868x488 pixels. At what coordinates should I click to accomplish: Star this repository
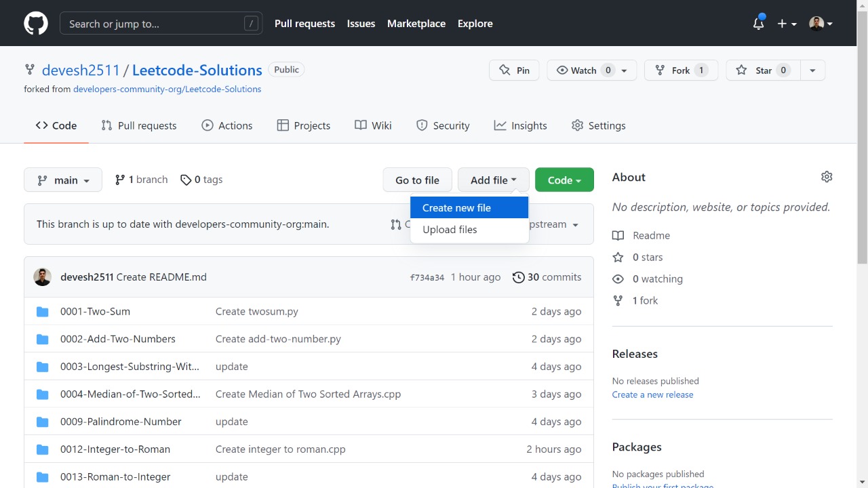[763, 70]
